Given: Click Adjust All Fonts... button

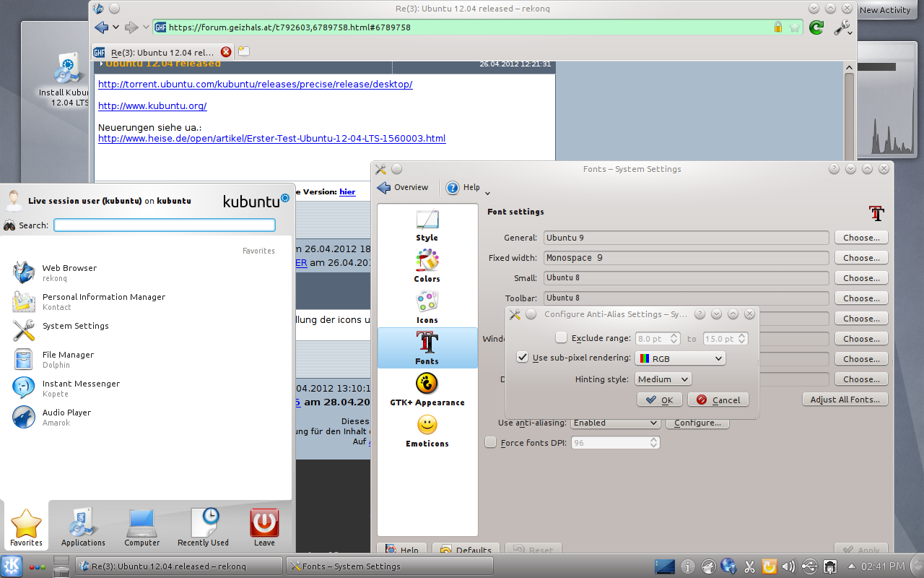Looking at the screenshot, I should [845, 400].
